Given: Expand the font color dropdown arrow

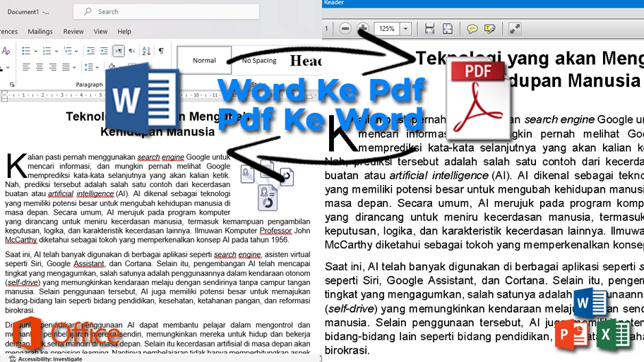Looking at the screenshot, I should click(x=8, y=67).
